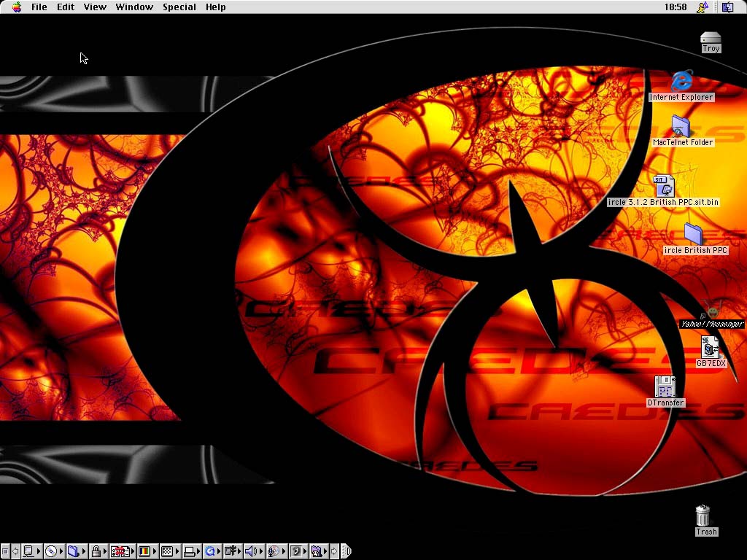Open the View menu
The height and width of the screenshot is (560, 747).
[95, 7]
